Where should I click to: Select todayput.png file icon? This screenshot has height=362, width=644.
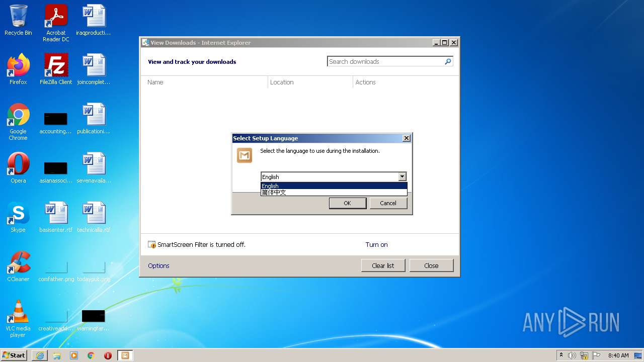pyautogui.click(x=94, y=270)
